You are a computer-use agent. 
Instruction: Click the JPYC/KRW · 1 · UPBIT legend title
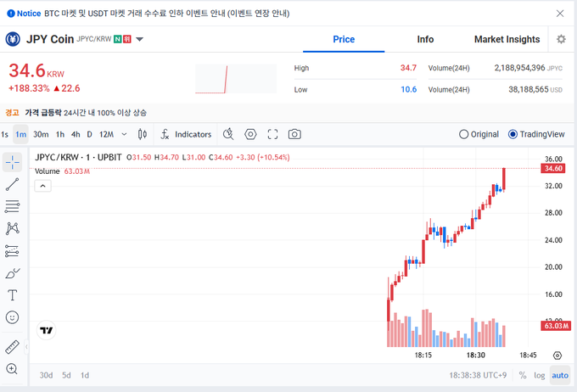click(78, 157)
